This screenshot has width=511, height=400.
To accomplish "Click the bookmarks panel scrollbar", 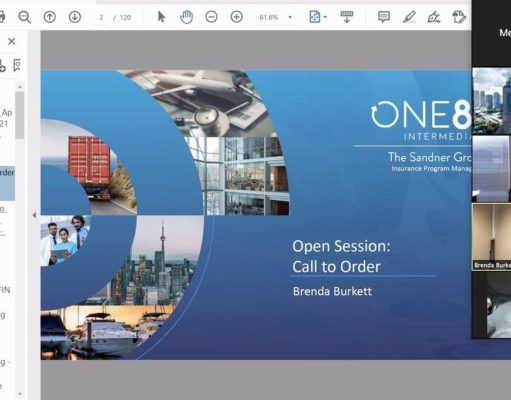I will (x=20, y=115).
